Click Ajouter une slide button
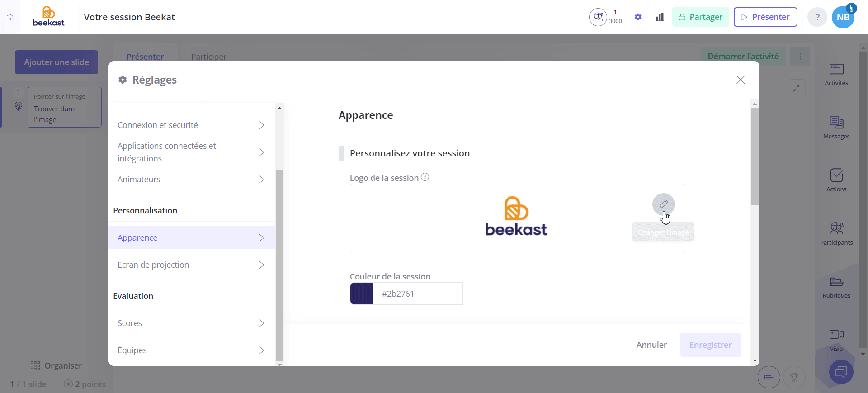The width and height of the screenshot is (868, 393). (x=57, y=62)
